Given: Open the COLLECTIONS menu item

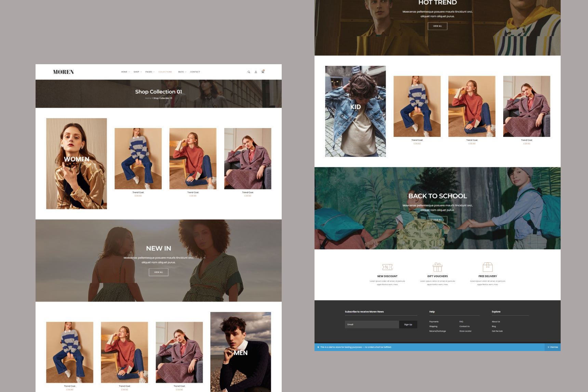Looking at the screenshot, I should click(x=165, y=72).
